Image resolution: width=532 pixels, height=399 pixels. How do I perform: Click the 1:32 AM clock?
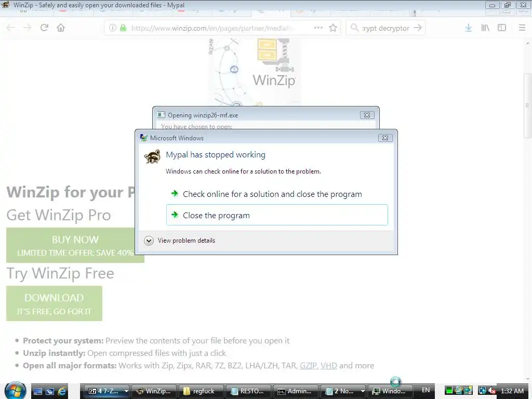(x=512, y=391)
